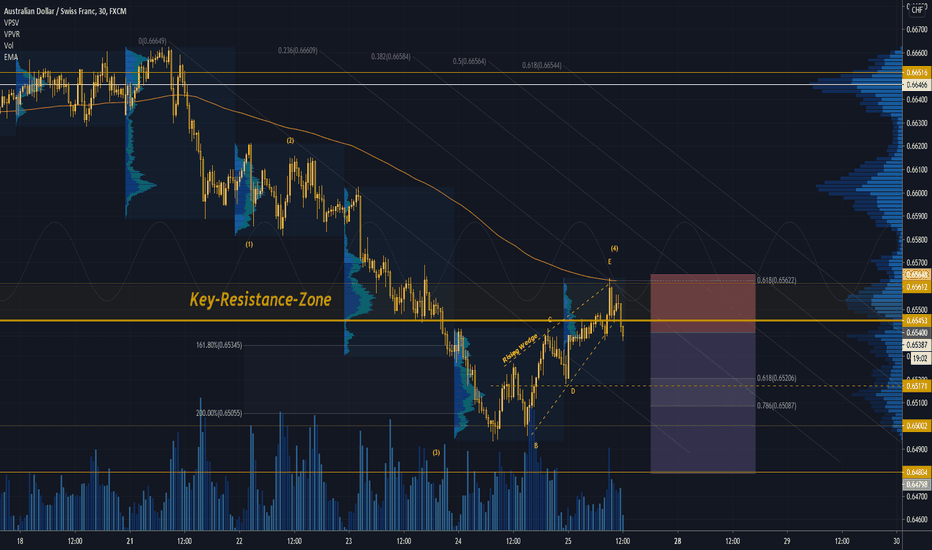
Task: Click date 29 on time axis
Action: coord(787,541)
